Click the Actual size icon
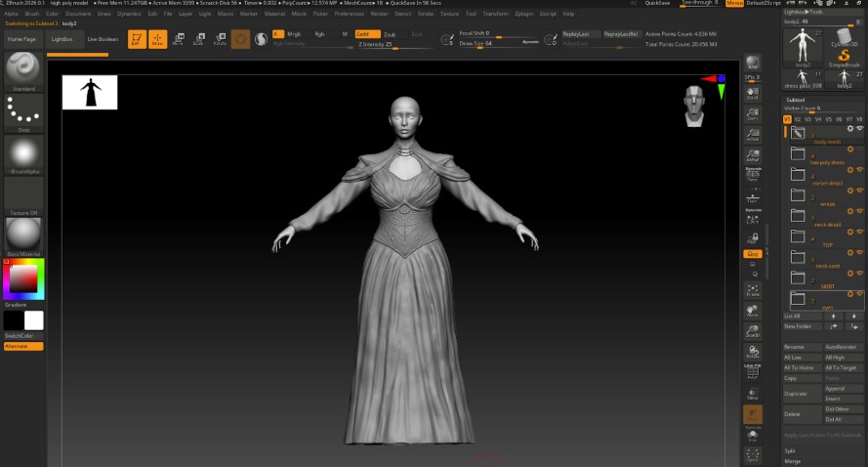This screenshot has width=868, height=467. pyautogui.click(x=752, y=135)
